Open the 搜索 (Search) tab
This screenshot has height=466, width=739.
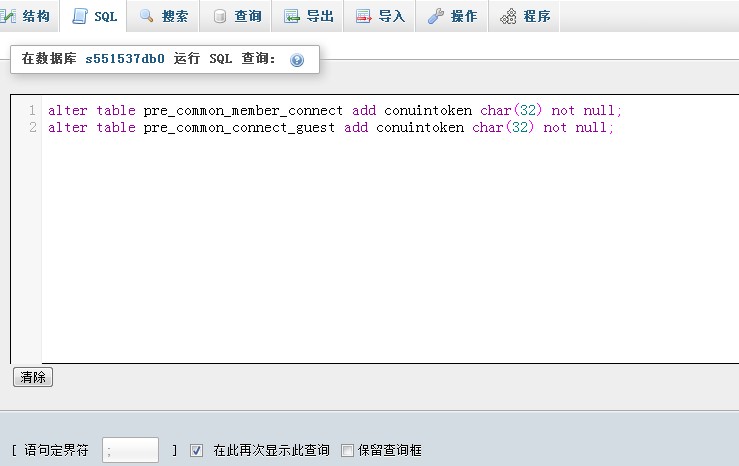(163, 16)
